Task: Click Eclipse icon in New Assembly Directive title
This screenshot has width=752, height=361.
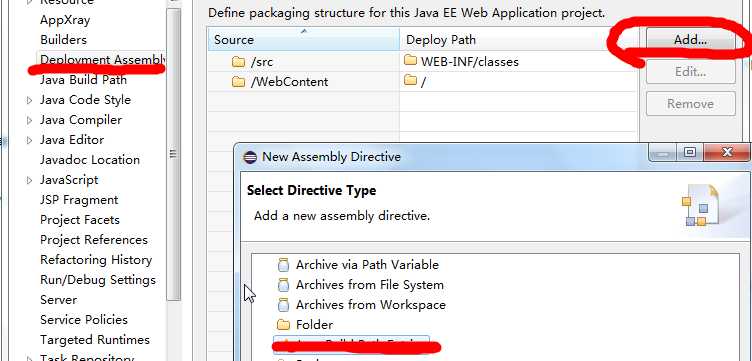Action: coord(250,157)
